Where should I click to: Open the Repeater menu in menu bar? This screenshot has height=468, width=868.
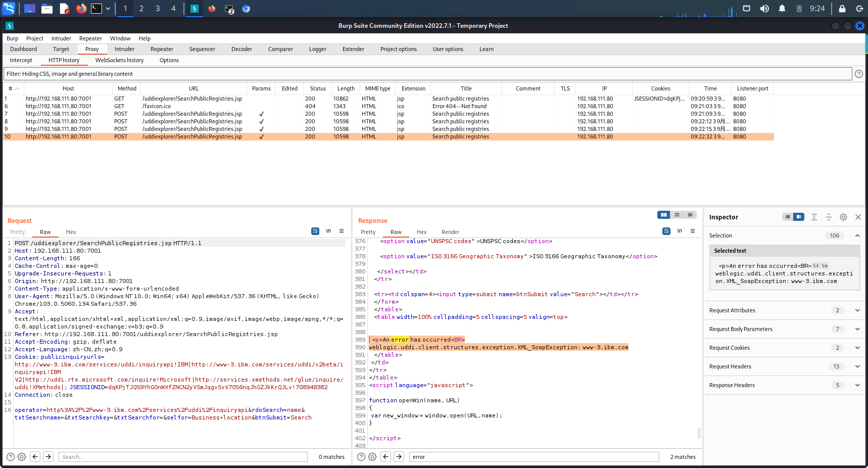(x=90, y=38)
